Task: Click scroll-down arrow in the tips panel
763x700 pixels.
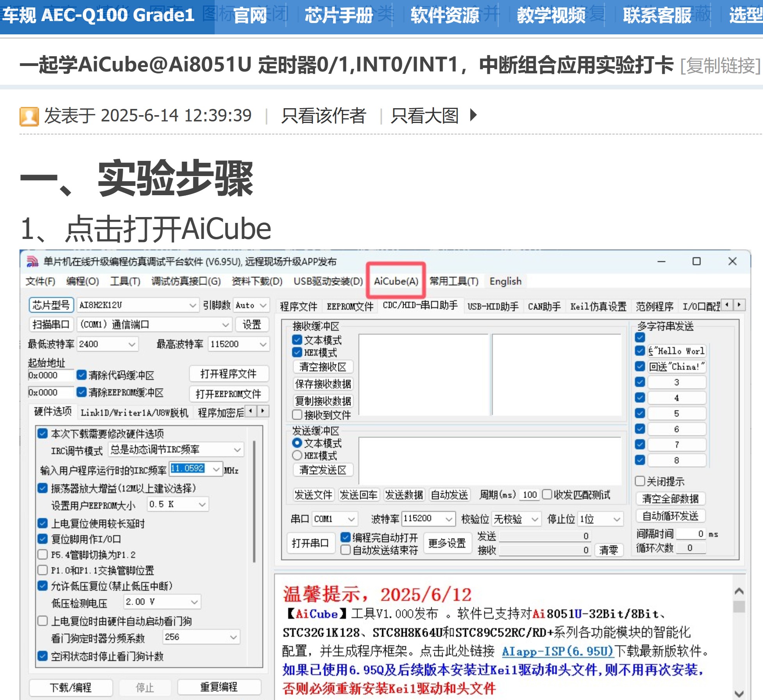Action: [739, 694]
